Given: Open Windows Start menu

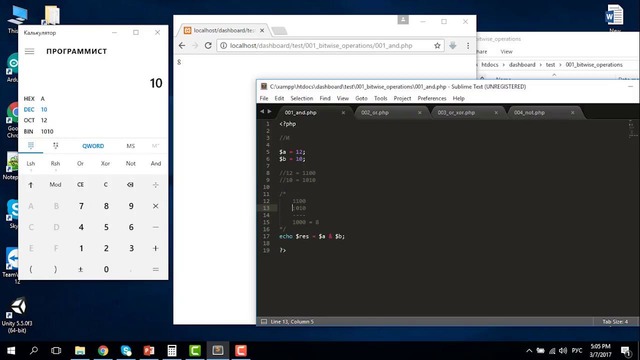Looking at the screenshot, I should 11,351.
